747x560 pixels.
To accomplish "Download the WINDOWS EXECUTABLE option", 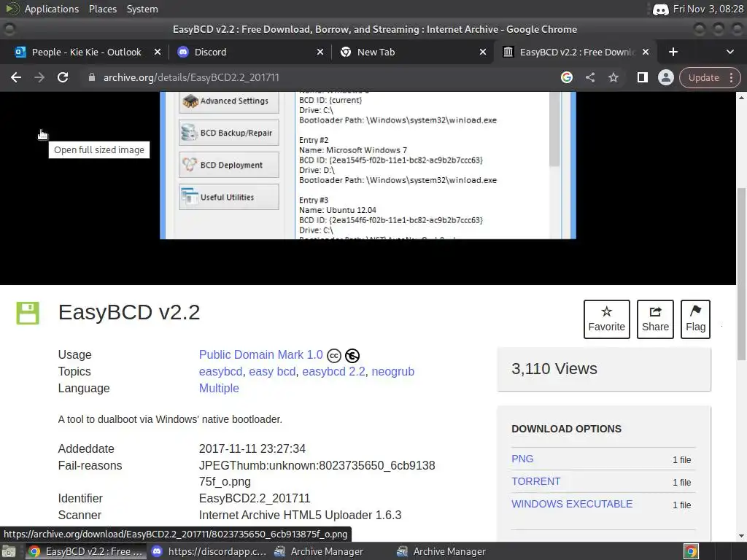I will tap(572, 504).
